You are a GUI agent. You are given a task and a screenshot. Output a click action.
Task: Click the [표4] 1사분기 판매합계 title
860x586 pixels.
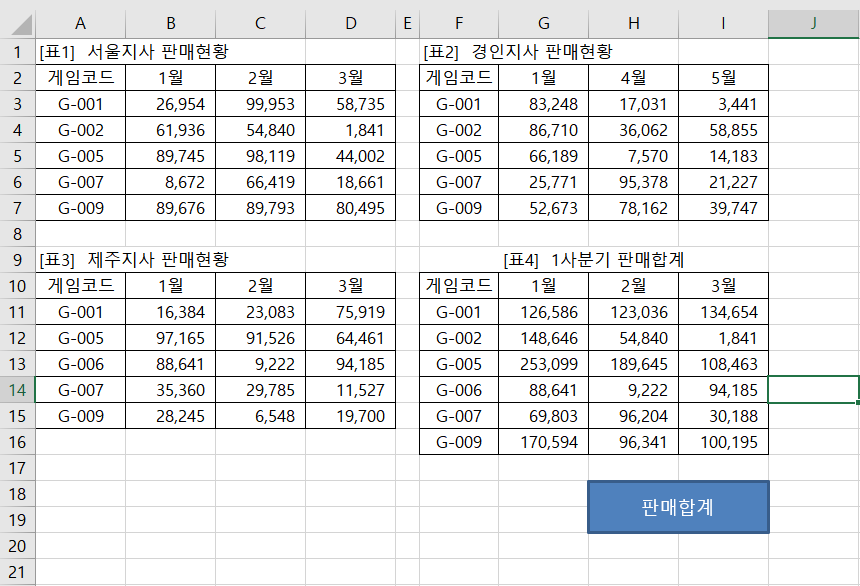[594, 259]
